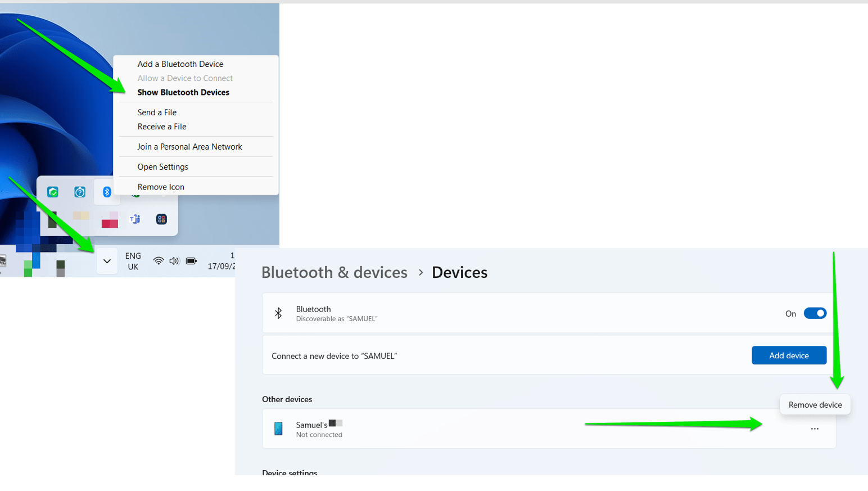Go back to Bluetooth & devices breadcrumb
This screenshot has width=868, height=491.
[x=334, y=272]
